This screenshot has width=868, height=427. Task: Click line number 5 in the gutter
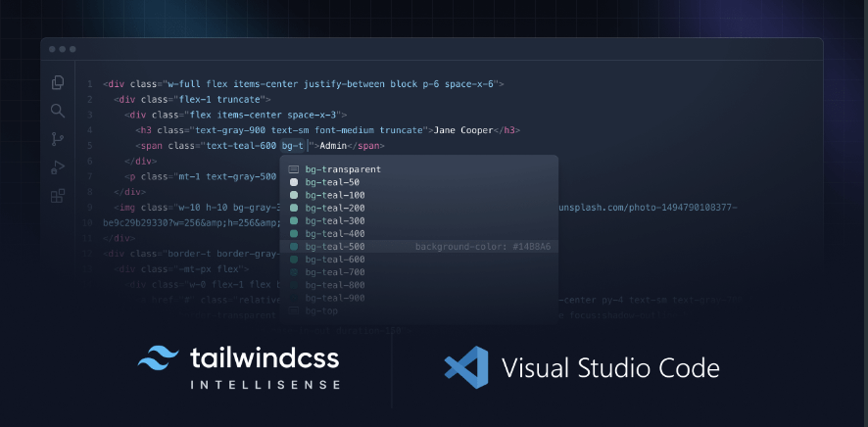(90, 146)
